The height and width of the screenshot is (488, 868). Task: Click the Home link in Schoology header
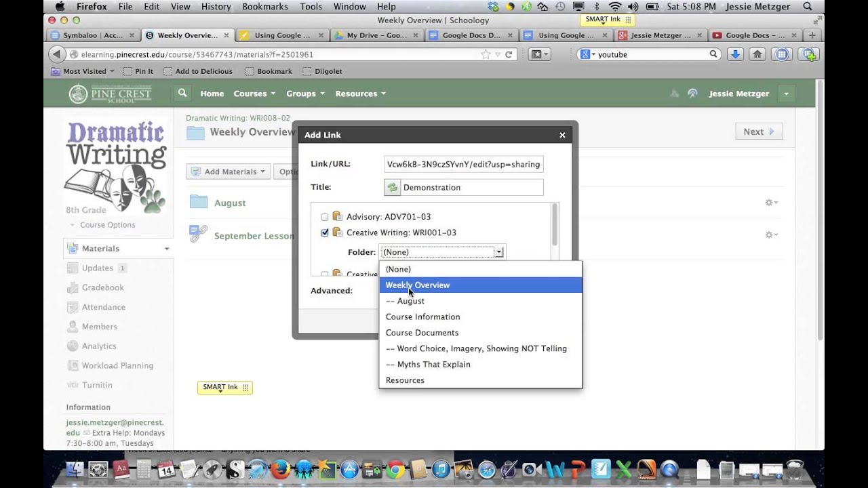coord(212,94)
